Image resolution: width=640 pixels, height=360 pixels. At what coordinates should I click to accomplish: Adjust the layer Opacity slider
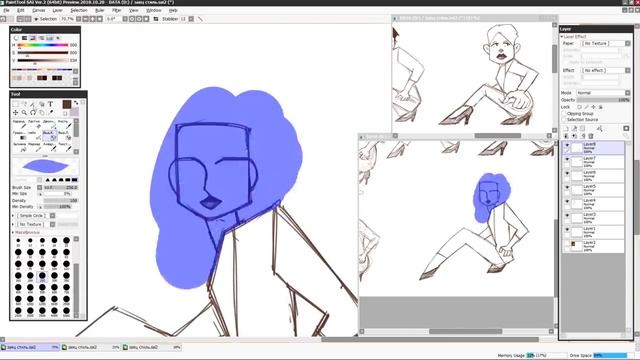(603, 100)
